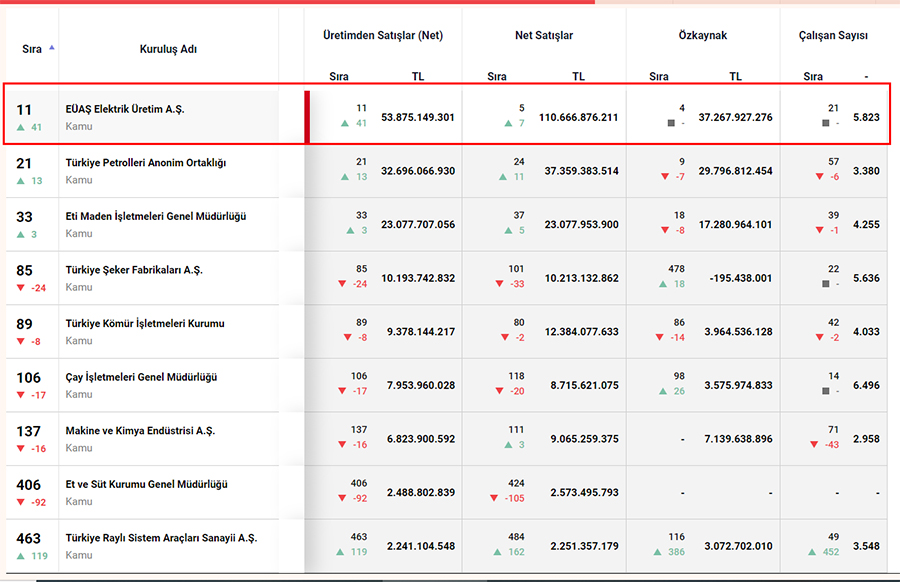Select Üretimden Satışlar (Net) column header
900x582 pixels.
[x=383, y=36]
